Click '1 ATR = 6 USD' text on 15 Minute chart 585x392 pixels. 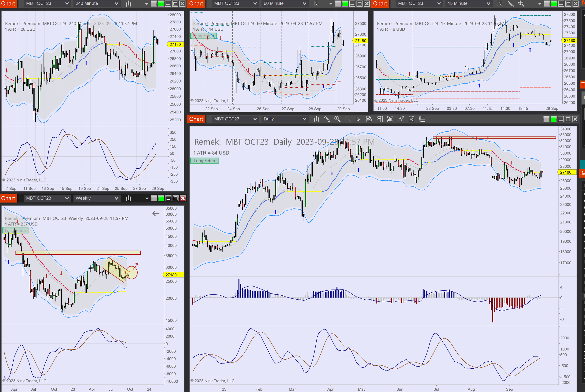click(x=391, y=29)
